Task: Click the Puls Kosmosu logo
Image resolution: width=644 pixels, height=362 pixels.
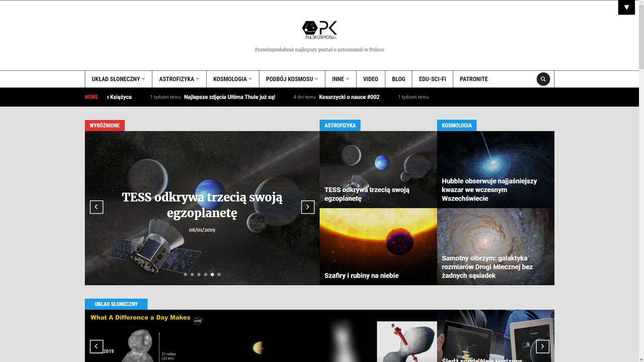Action: pyautogui.click(x=319, y=30)
